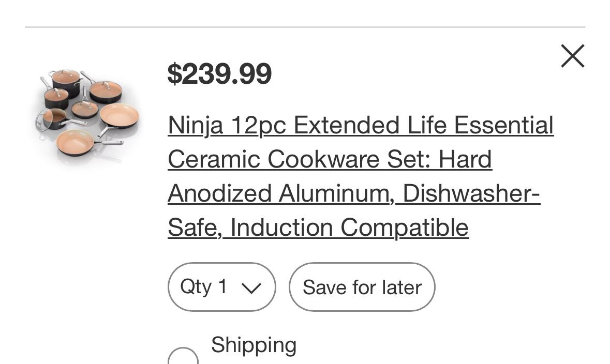Click the Shipping option label
The height and width of the screenshot is (364, 610).
254,345
